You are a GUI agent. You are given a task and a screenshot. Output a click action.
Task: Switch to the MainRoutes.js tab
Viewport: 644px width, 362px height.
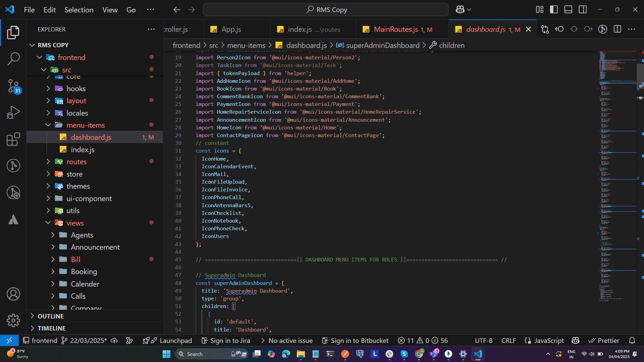pyautogui.click(x=396, y=29)
